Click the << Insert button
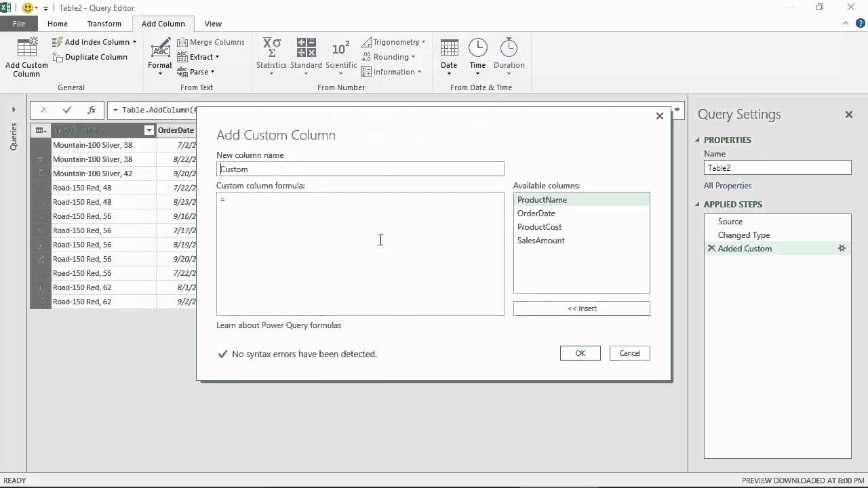The height and width of the screenshot is (488, 868). coord(581,308)
